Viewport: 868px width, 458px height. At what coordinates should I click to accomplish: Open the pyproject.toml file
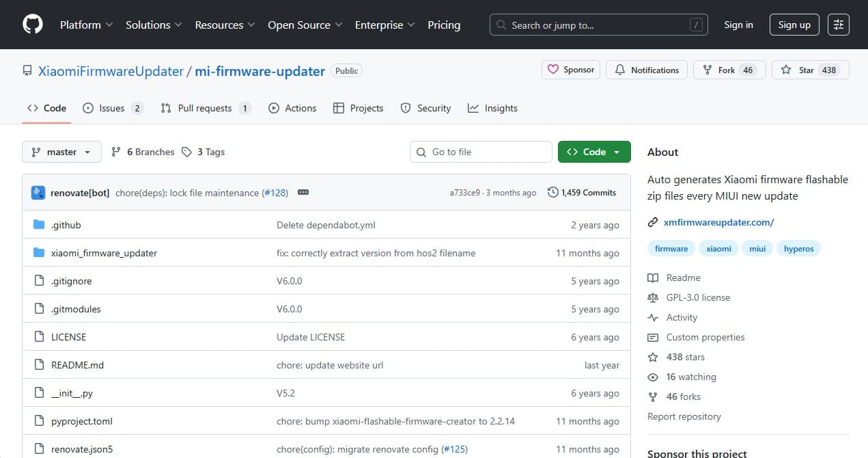point(82,421)
